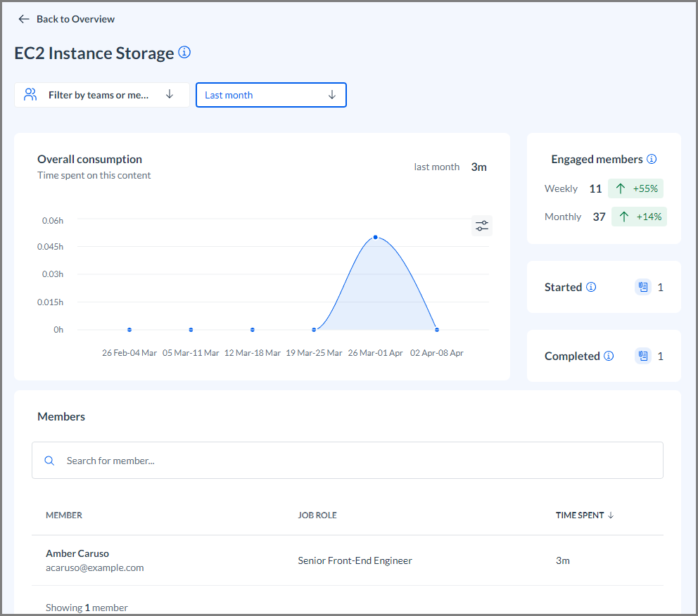Click the Overall consumption heading
The height and width of the screenshot is (616, 698).
[x=89, y=159]
